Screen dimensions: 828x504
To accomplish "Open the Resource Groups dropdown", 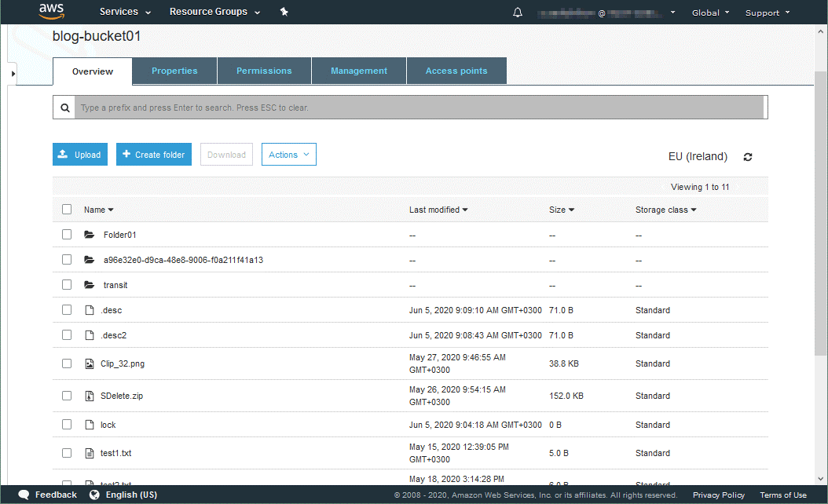I will pos(215,12).
